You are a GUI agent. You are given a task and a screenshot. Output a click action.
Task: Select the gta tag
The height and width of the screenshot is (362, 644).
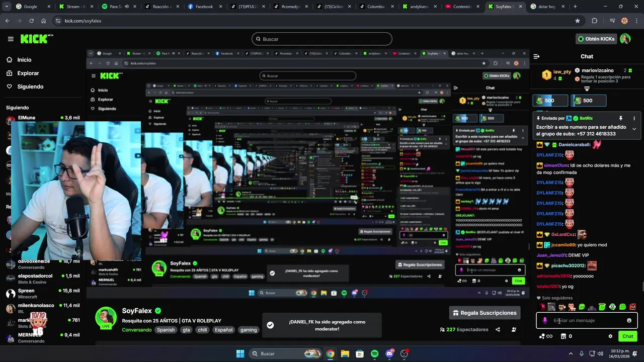[186, 330]
